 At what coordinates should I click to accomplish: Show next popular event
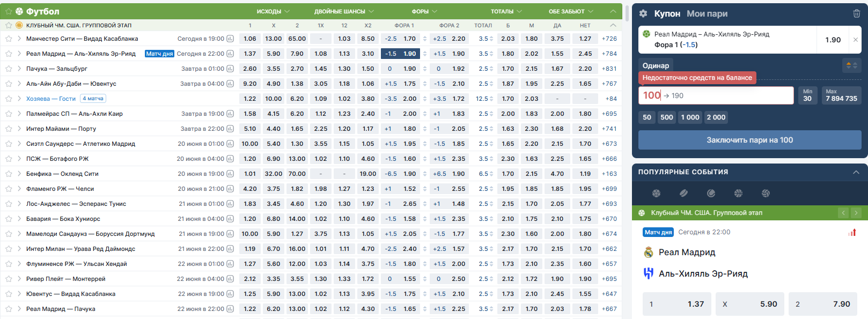pos(856,213)
